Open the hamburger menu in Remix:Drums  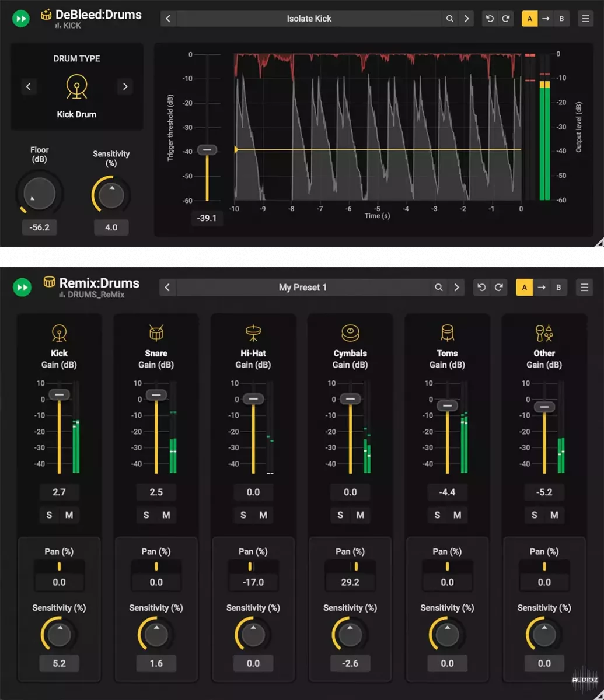(584, 288)
